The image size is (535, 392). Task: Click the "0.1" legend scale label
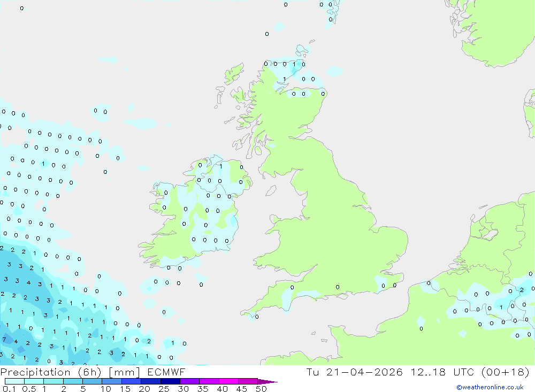pos(9,389)
